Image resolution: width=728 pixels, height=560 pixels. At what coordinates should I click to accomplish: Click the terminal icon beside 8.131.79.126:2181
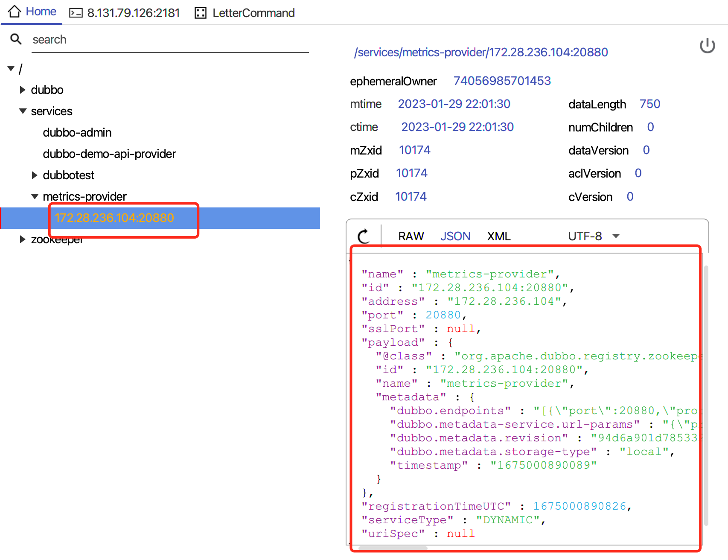pyautogui.click(x=76, y=12)
